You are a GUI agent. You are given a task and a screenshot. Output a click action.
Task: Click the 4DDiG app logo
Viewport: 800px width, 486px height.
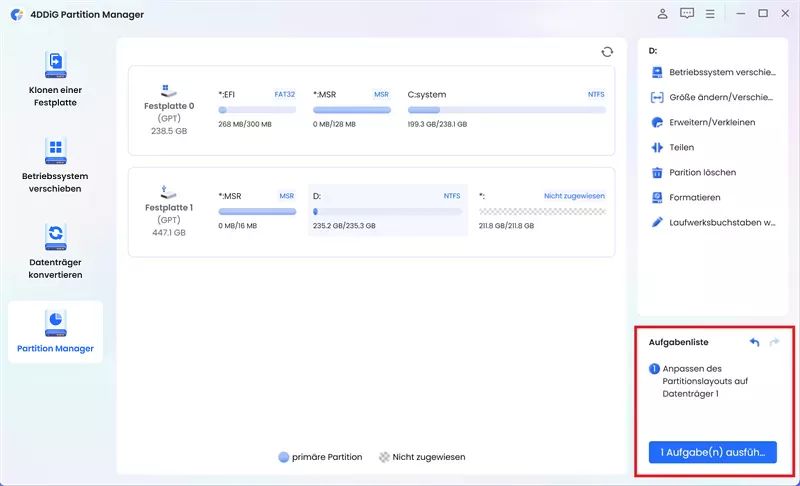click(17, 14)
